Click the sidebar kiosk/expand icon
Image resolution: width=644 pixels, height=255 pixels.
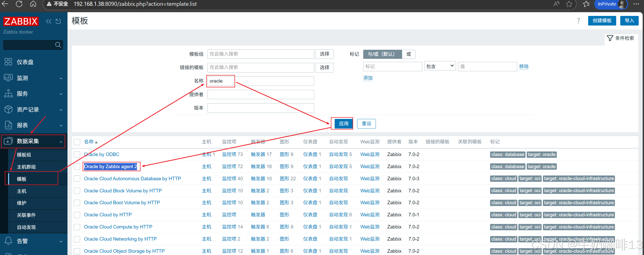tap(58, 21)
